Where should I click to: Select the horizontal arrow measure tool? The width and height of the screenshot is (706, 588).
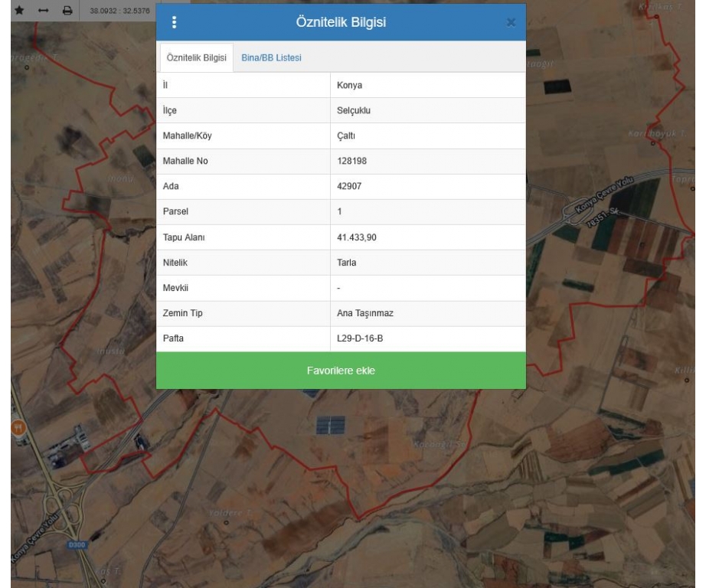44,11
